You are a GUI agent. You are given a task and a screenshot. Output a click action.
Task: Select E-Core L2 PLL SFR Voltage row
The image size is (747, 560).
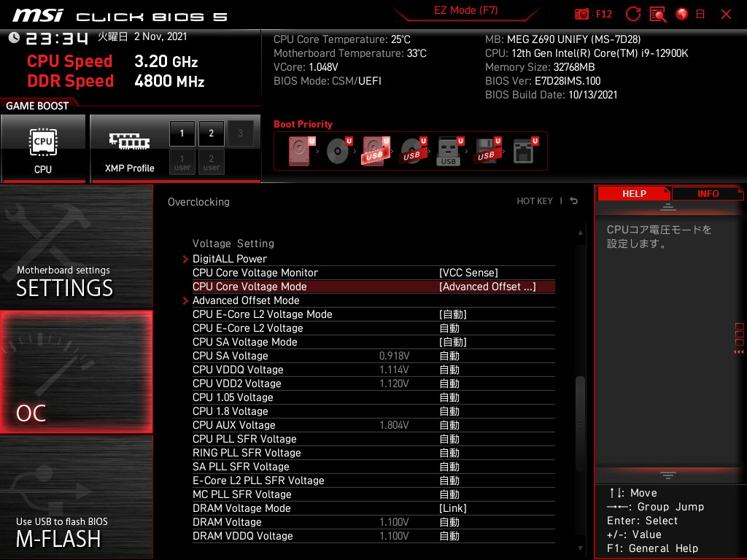click(373, 480)
